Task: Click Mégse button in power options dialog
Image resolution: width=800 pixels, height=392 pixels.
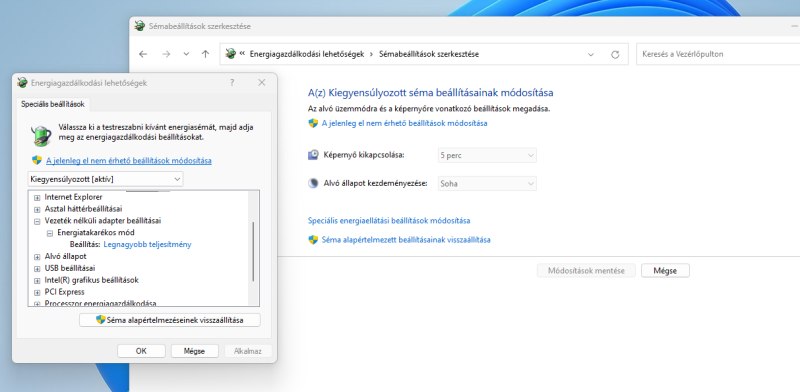Action: [x=194, y=351]
